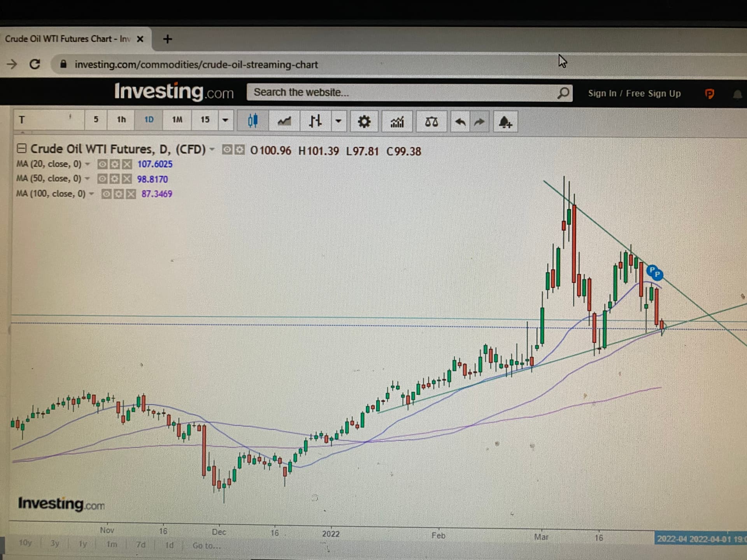
Task: Toggle visibility of Crude Oil WTI series
Action: [x=227, y=150]
